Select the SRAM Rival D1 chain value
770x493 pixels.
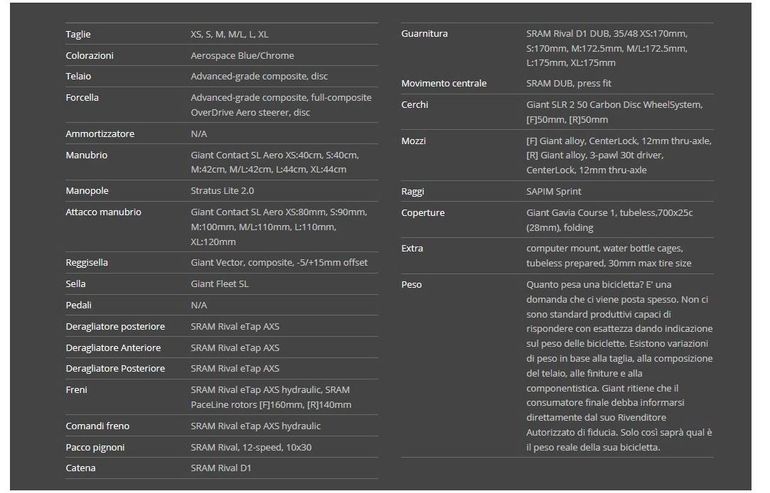219,467
